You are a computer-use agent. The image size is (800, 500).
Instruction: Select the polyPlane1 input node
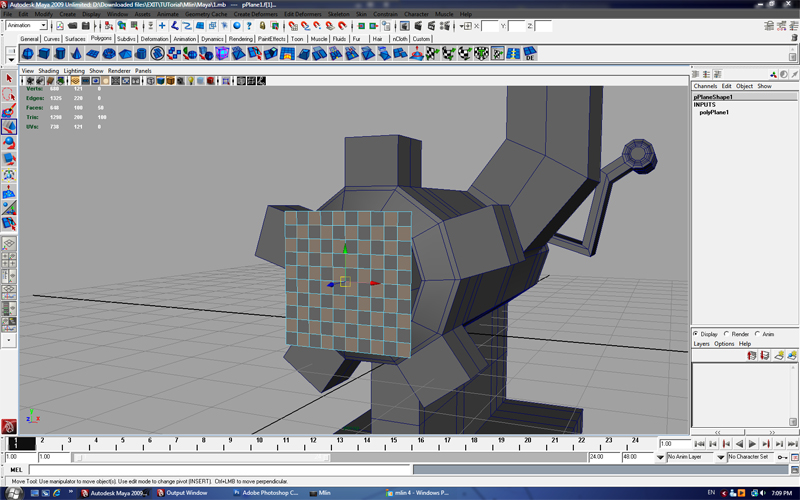click(x=714, y=113)
